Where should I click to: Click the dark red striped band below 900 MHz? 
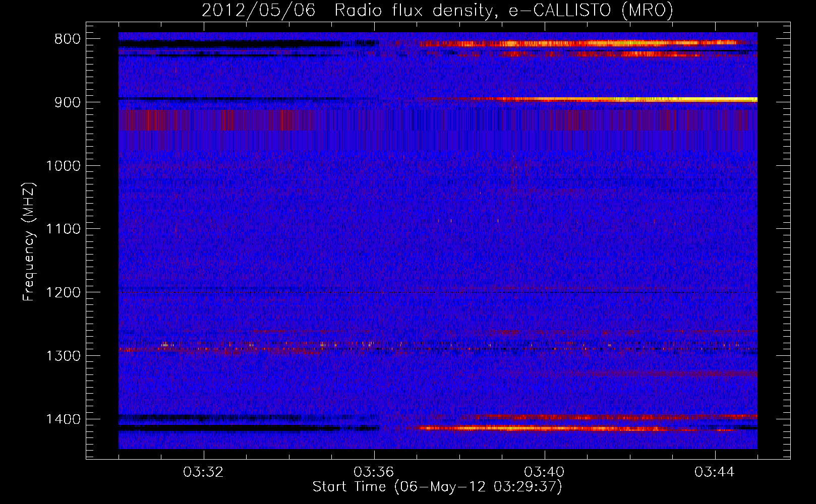click(438, 120)
